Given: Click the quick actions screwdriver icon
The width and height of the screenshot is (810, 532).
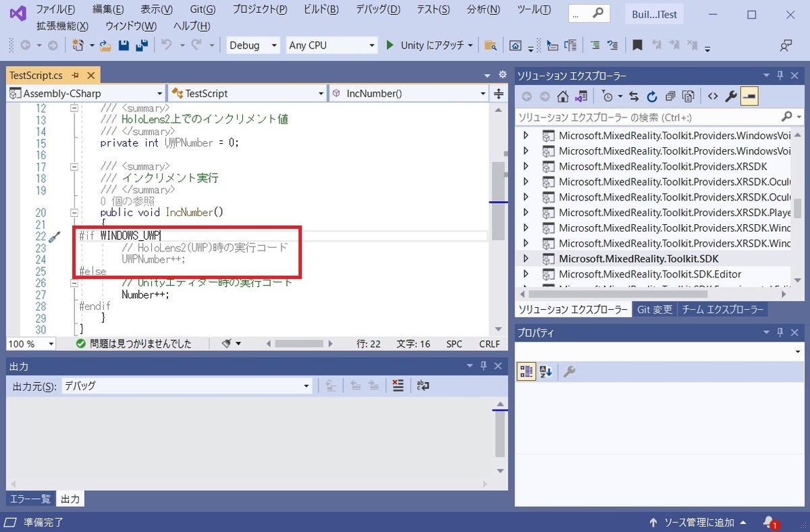Looking at the screenshot, I should pyautogui.click(x=56, y=236).
